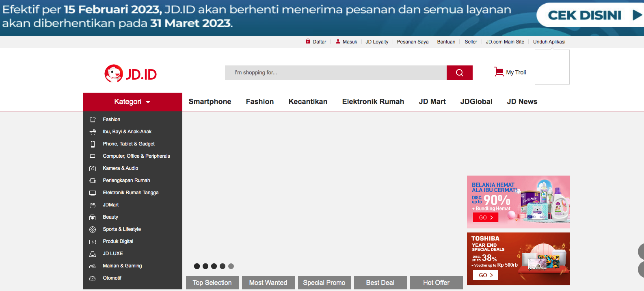Click the CEK DISINI arrow banner button
This screenshot has height=291, width=644.
590,15
